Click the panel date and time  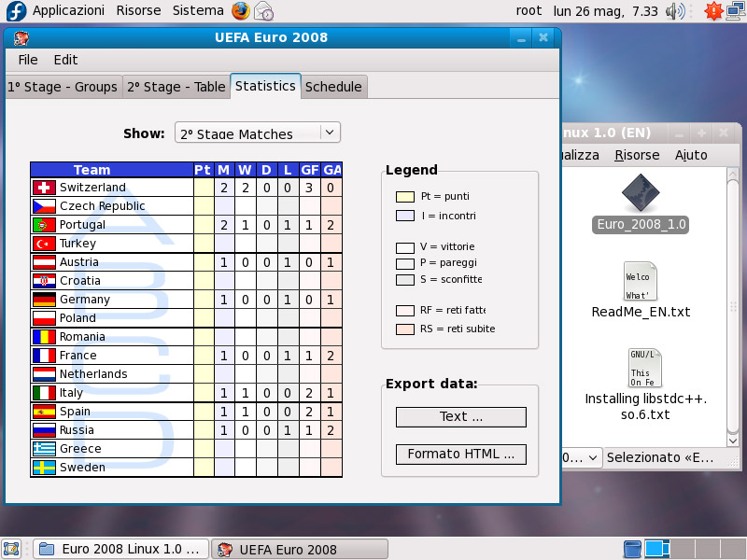[605, 11]
